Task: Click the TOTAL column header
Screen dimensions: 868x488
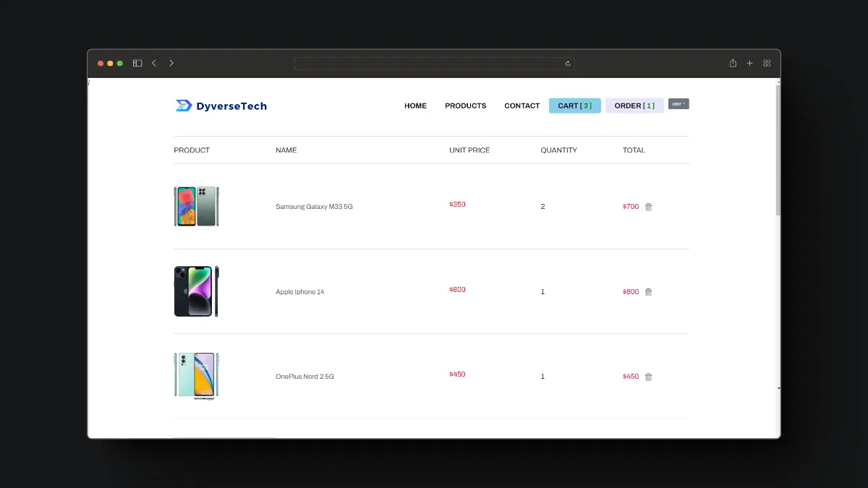Action: tap(634, 150)
